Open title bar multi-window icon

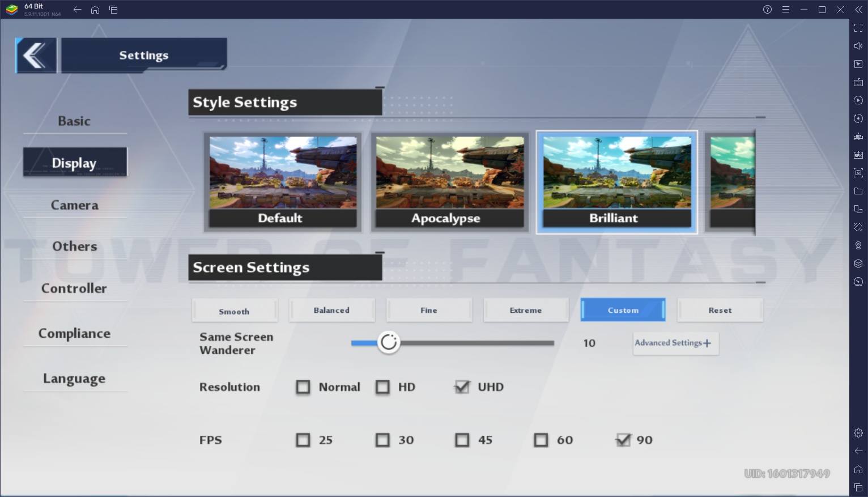(113, 10)
